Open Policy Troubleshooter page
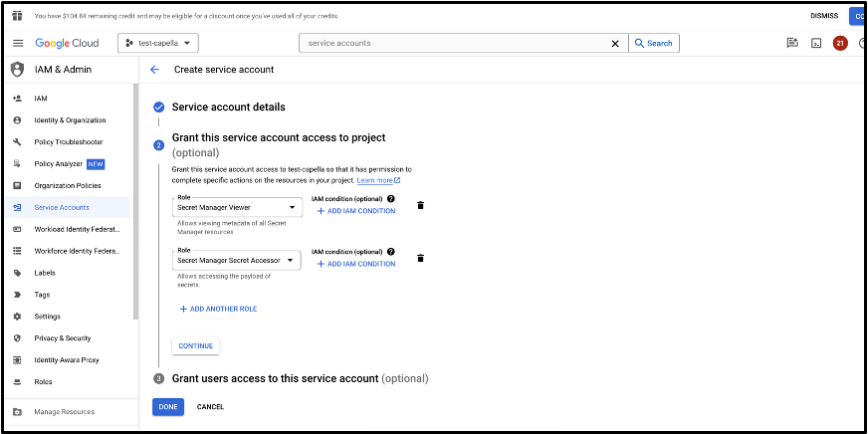This screenshot has height=434, width=868. click(x=69, y=142)
